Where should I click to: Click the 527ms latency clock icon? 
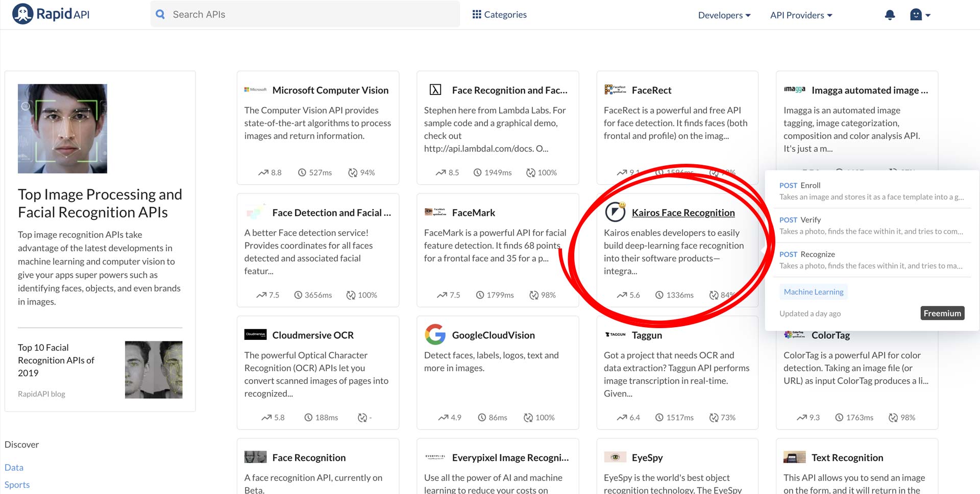[x=302, y=172]
